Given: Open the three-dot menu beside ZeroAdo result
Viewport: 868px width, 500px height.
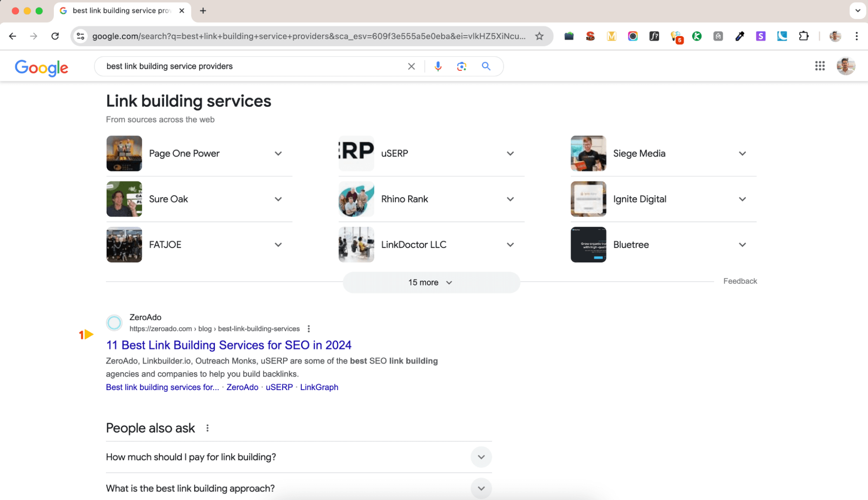Looking at the screenshot, I should [308, 329].
